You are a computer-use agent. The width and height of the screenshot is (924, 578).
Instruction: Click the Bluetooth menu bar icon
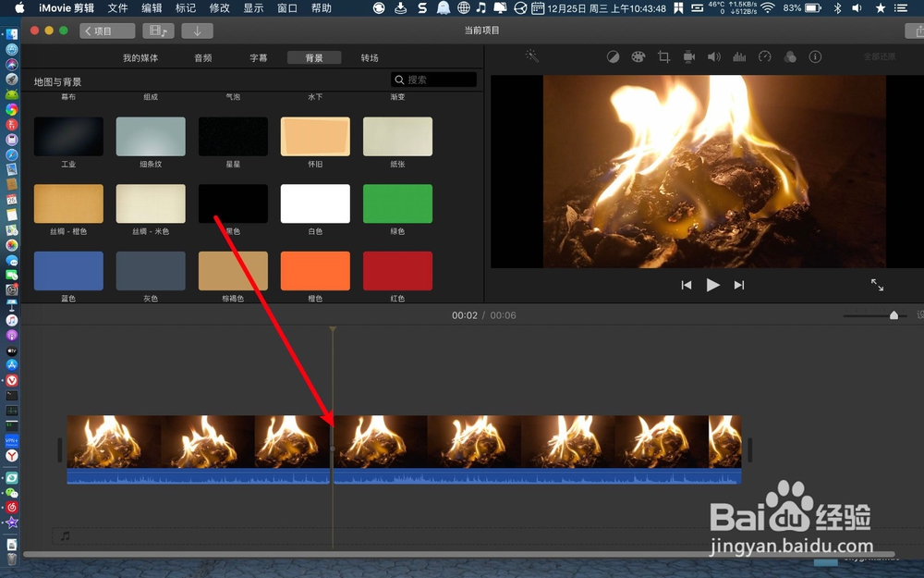pyautogui.click(x=837, y=8)
